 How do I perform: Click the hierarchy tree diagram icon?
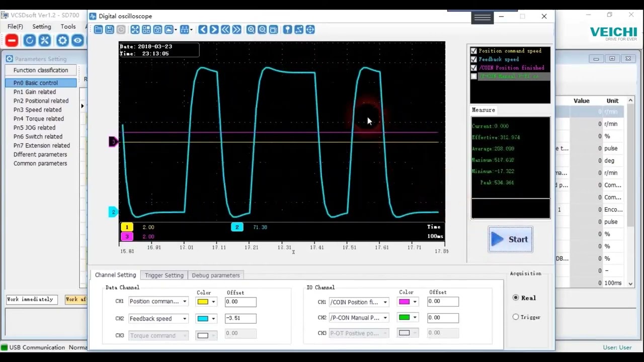pos(184,30)
